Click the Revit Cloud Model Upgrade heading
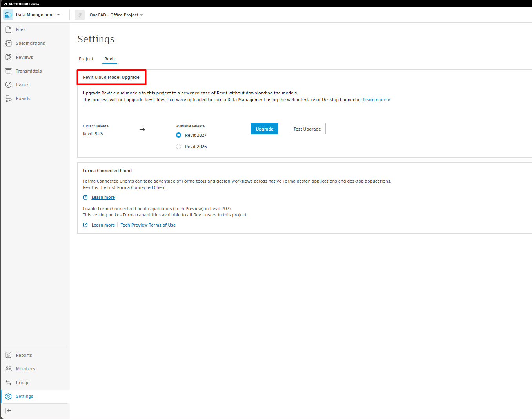 click(x=111, y=77)
